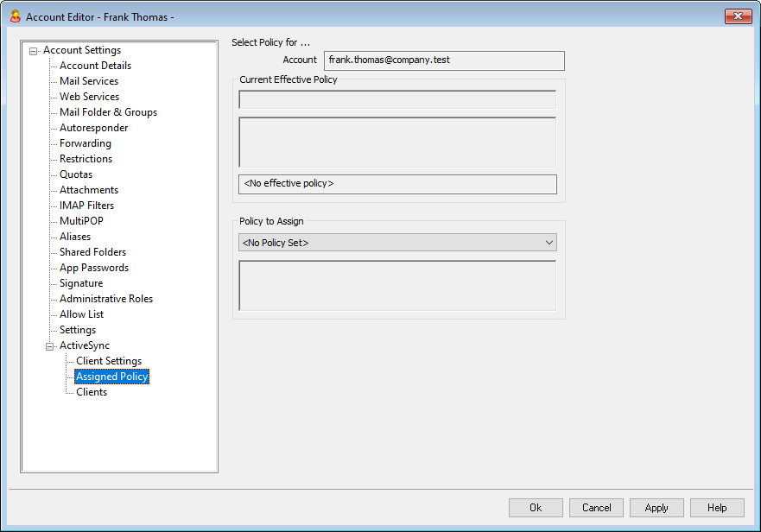Collapse the Account Settings tree node

click(34, 50)
